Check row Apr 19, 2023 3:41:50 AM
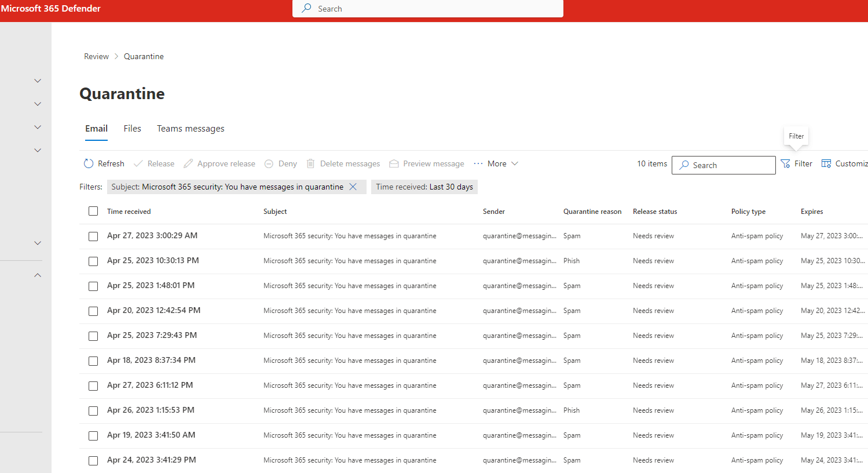 pos(93,436)
